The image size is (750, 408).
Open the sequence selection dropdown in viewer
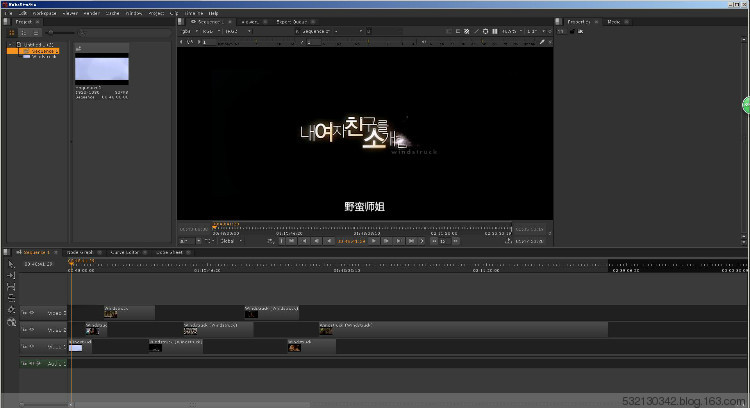point(329,31)
